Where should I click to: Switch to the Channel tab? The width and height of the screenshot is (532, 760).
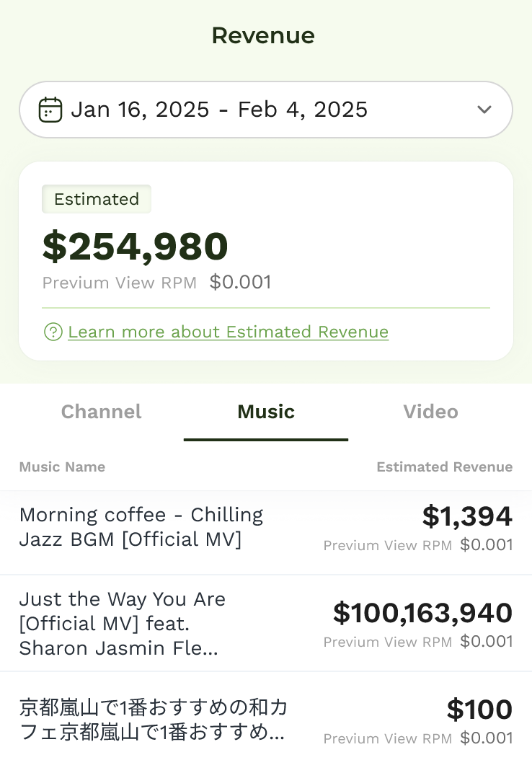click(x=101, y=412)
